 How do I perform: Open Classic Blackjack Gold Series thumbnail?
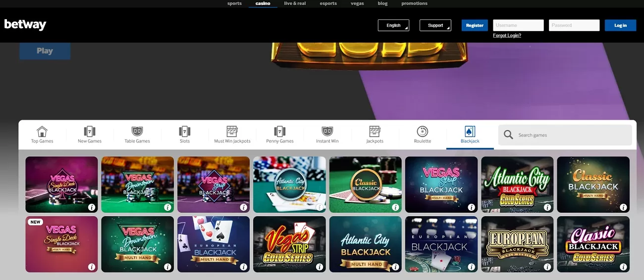tap(593, 244)
